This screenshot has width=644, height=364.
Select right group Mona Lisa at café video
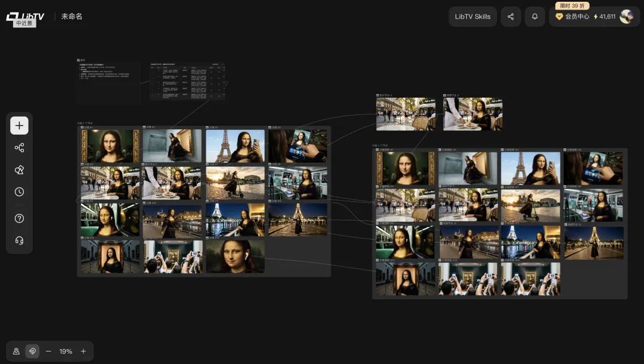[468, 205]
